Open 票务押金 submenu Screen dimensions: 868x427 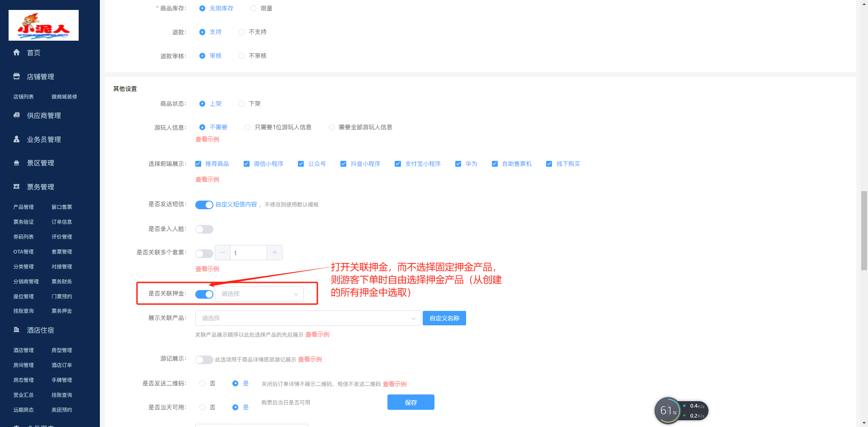pyautogui.click(x=61, y=311)
